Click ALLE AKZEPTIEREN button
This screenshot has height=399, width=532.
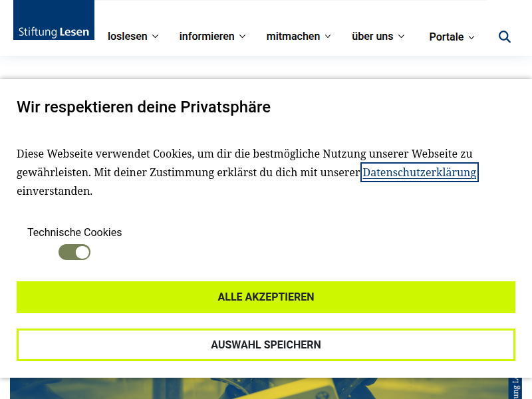click(x=266, y=297)
